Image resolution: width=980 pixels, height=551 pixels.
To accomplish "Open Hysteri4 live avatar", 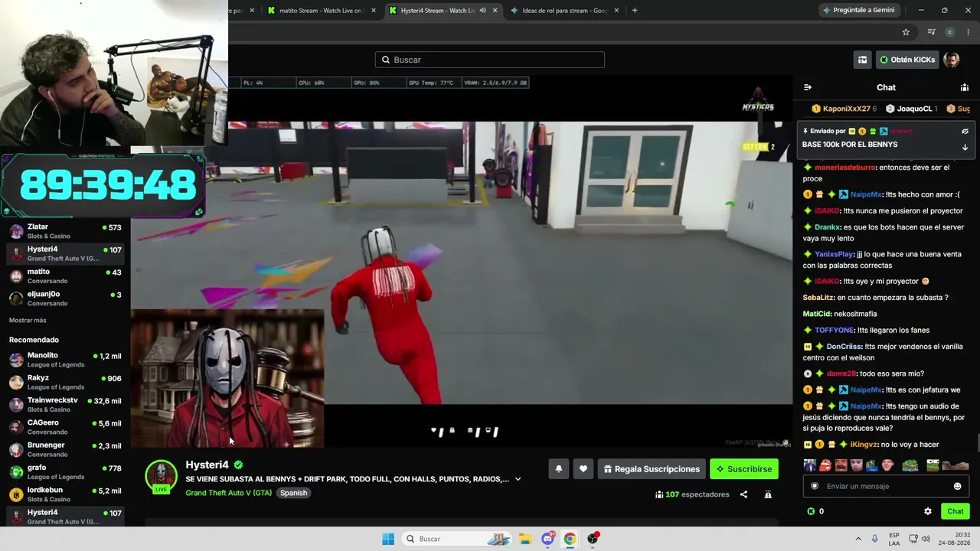I will (x=161, y=477).
